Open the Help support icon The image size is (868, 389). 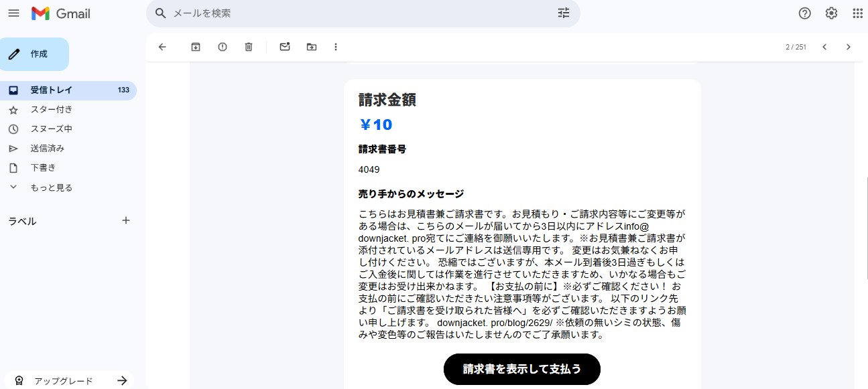(805, 13)
